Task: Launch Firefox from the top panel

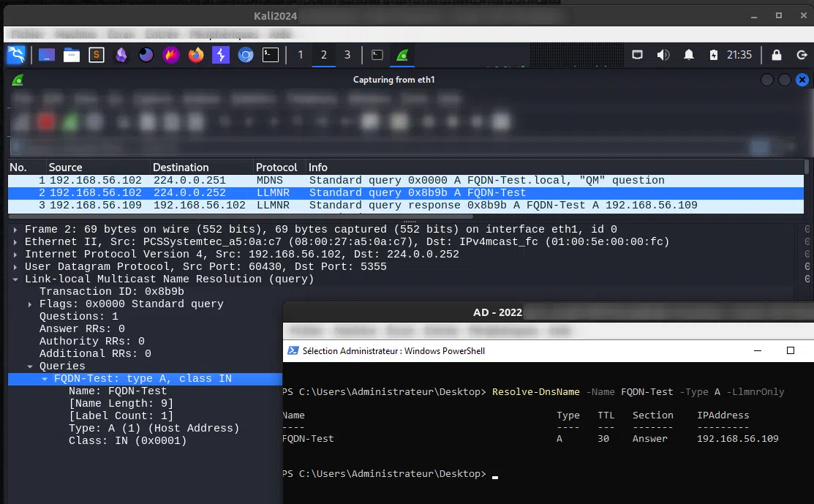Action: pyautogui.click(x=196, y=55)
